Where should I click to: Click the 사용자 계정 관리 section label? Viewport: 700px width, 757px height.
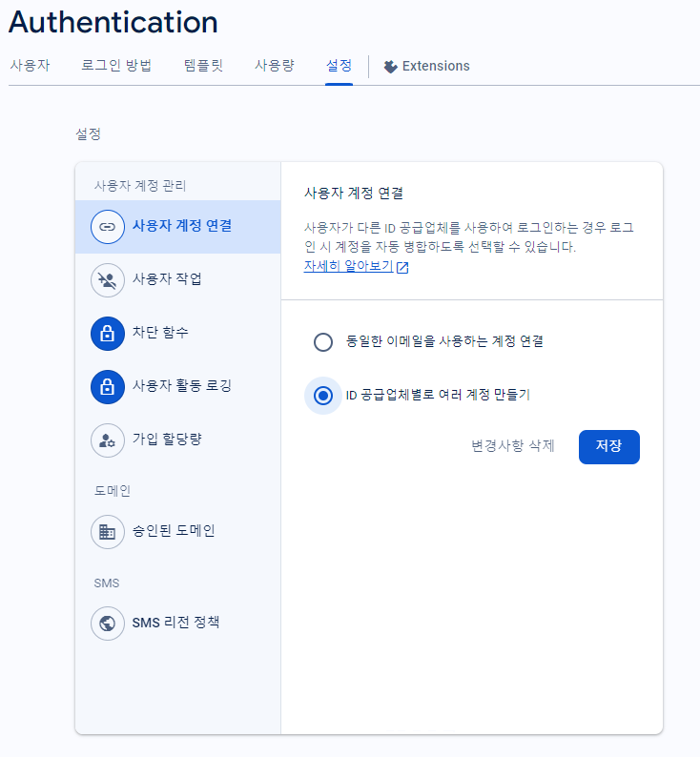pyautogui.click(x=140, y=186)
